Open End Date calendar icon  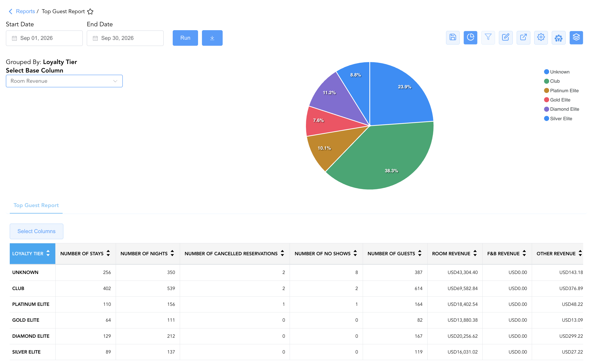(x=95, y=38)
